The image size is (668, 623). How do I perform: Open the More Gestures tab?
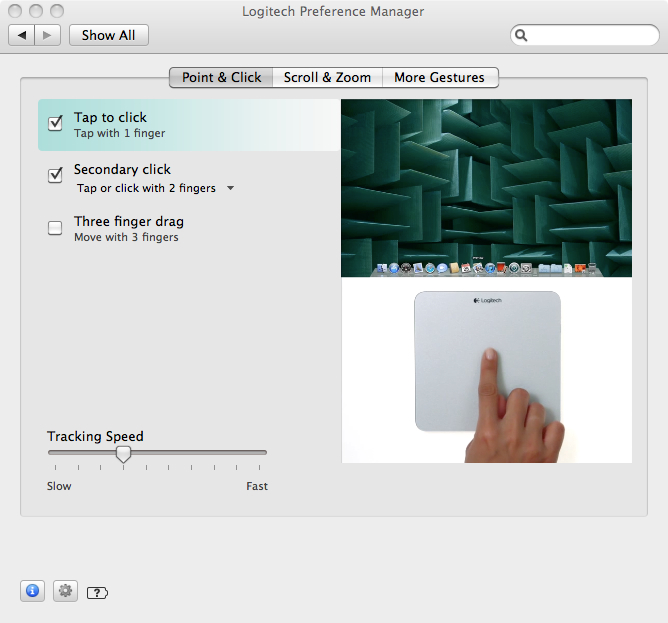pyautogui.click(x=440, y=78)
